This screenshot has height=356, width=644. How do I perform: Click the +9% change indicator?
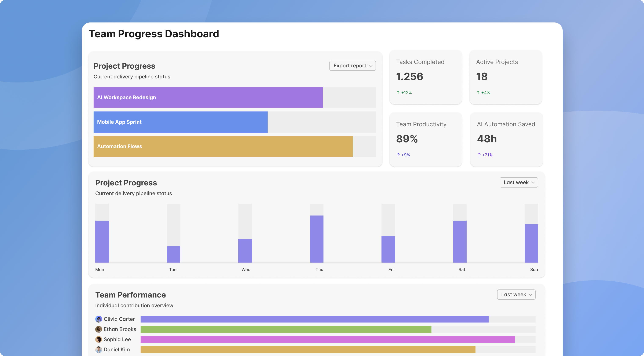(x=405, y=155)
